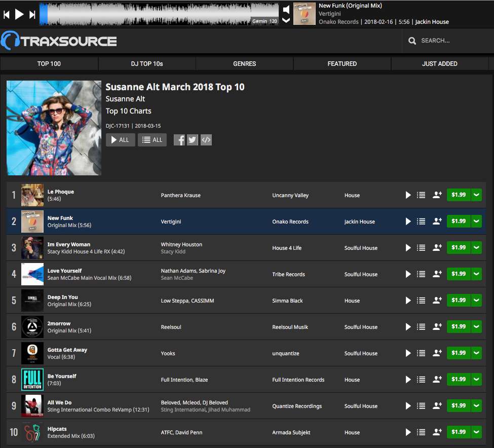Skip to the previous track in player
494x448 pixels.
pyautogui.click(x=6, y=15)
